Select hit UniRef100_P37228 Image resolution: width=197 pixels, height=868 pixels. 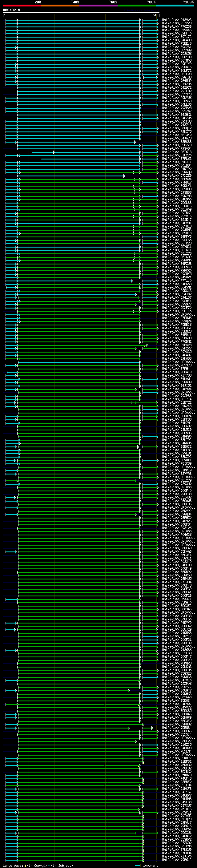[177, 23]
